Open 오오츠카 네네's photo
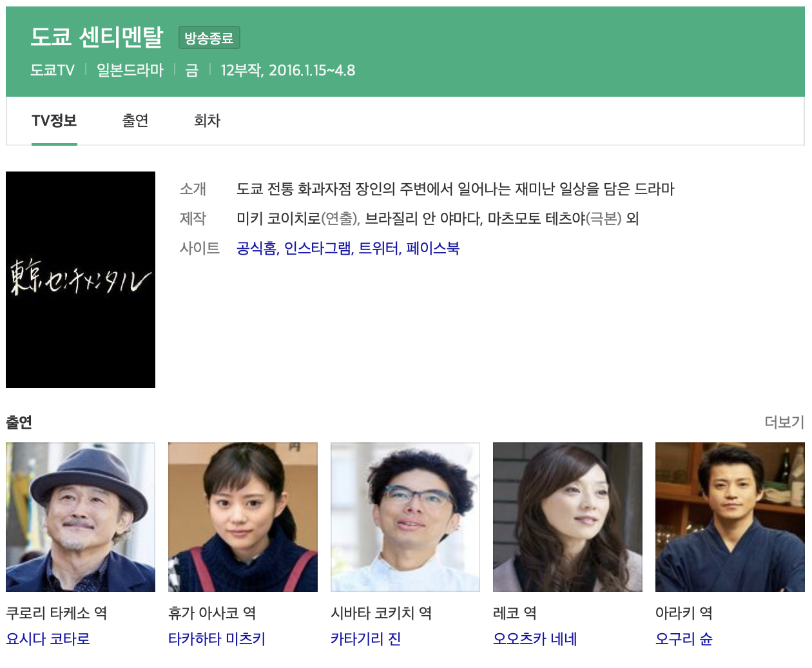The height and width of the screenshot is (668, 812). [568, 517]
